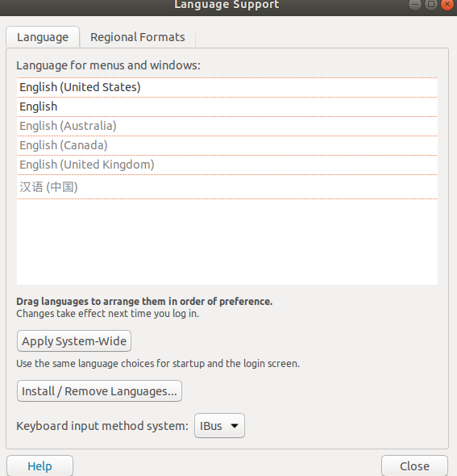Choose the plain English list entry
457x476 pixels.
226,106
